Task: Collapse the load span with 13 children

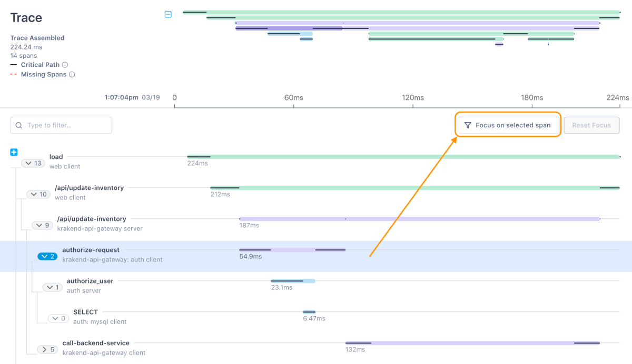Action: pyautogui.click(x=33, y=163)
